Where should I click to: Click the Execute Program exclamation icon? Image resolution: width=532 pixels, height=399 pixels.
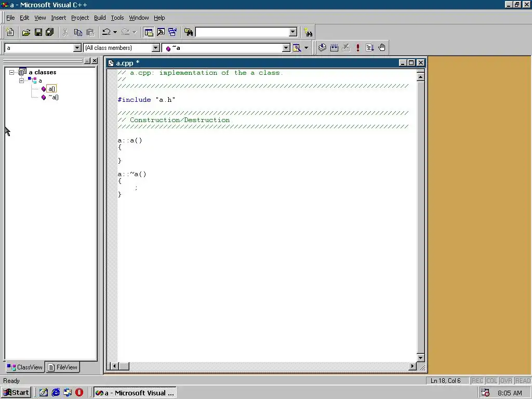(358, 48)
